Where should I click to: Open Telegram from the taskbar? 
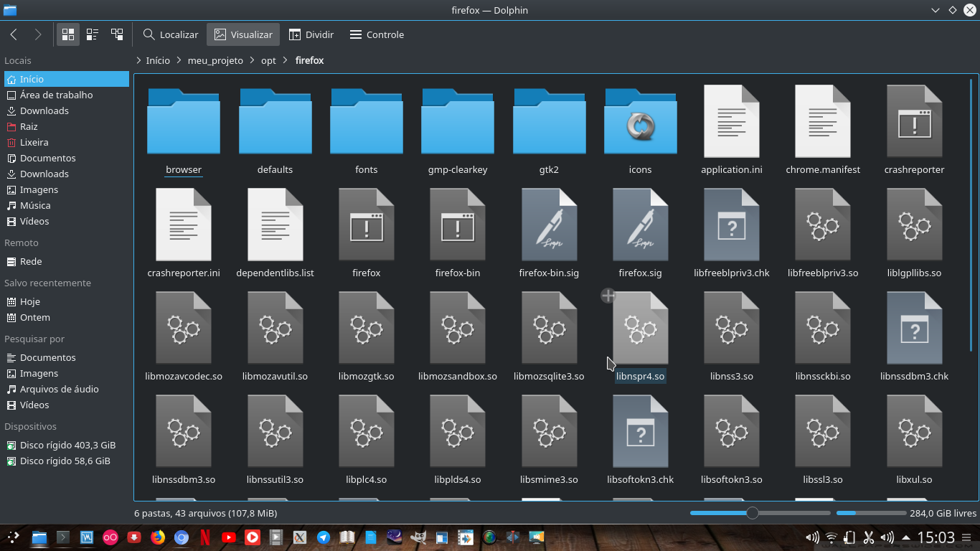(324, 537)
